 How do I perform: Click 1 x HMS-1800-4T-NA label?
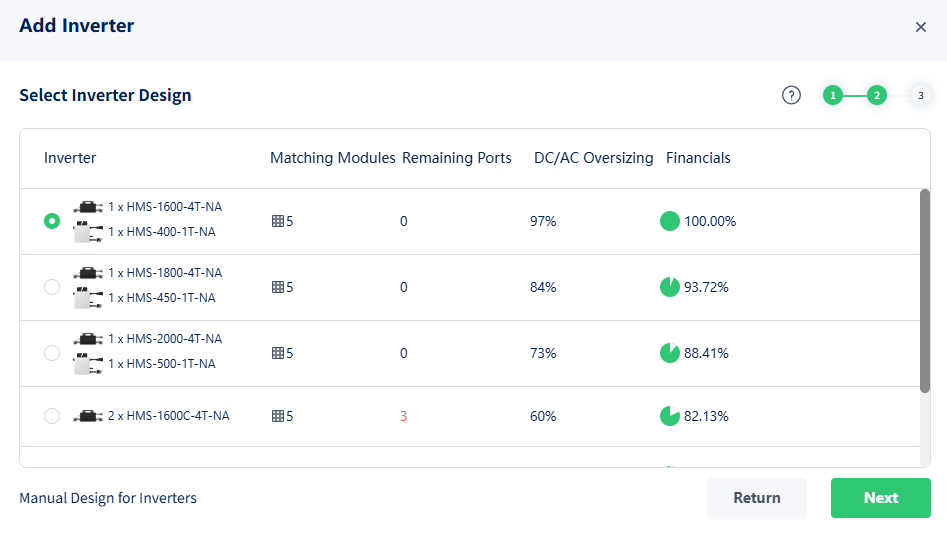tap(165, 273)
